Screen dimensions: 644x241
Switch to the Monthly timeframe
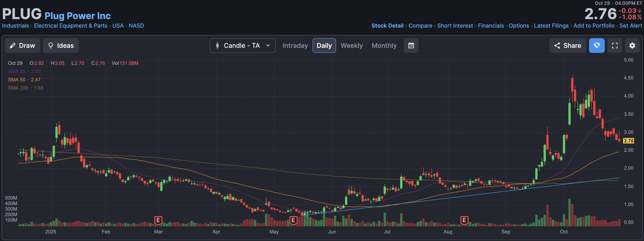(384, 46)
